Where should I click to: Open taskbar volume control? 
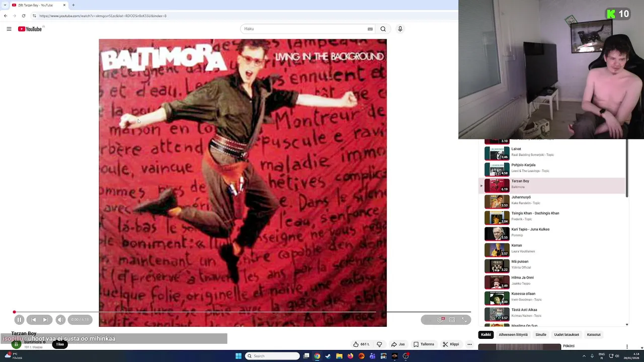tap(617, 356)
